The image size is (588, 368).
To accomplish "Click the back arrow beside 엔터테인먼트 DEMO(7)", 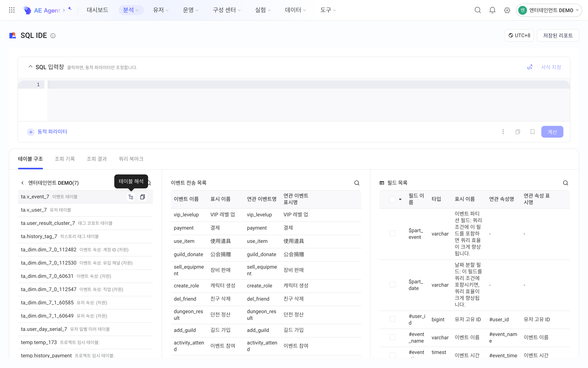I will (x=22, y=183).
